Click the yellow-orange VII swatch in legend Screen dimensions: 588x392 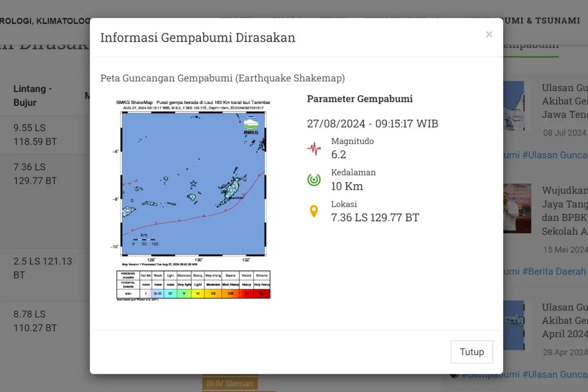click(x=213, y=294)
